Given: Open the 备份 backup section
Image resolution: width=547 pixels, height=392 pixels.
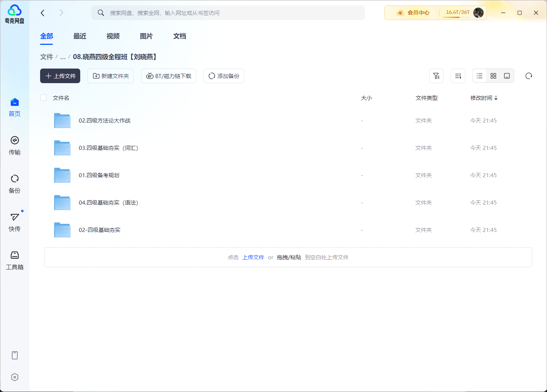Looking at the screenshot, I should point(15,184).
